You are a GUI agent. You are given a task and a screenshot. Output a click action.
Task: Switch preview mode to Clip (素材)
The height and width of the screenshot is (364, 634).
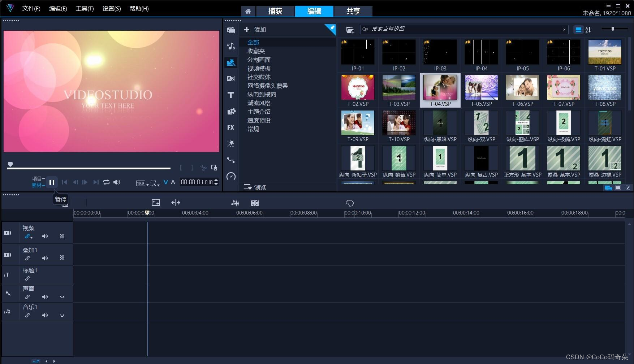click(36, 185)
